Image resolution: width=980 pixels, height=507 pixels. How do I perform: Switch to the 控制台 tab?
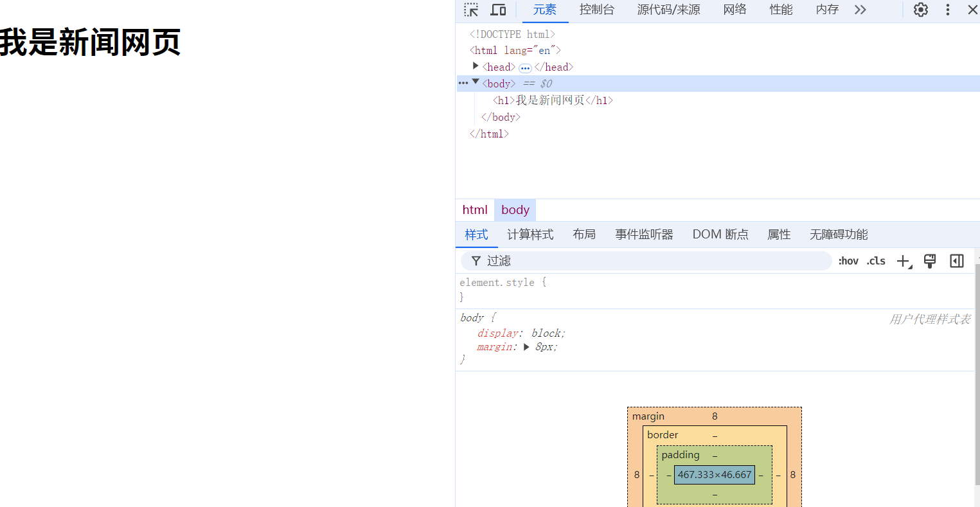click(596, 10)
